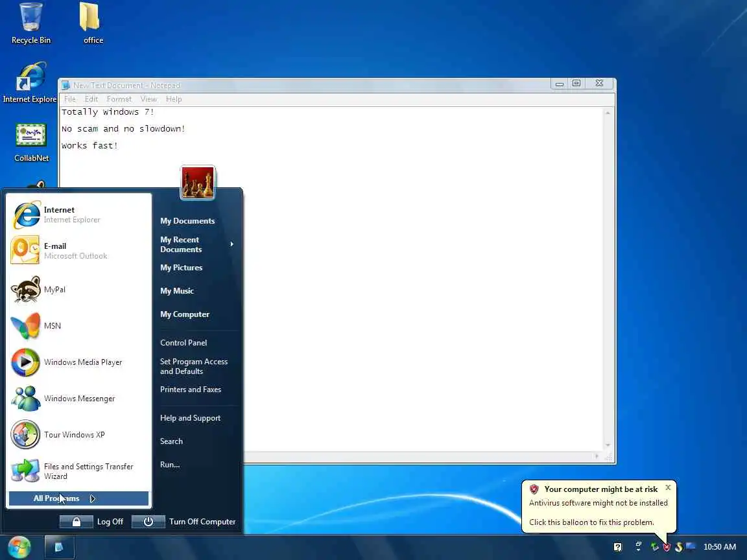Open Internet Explorer from the Start menu
The image size is (747, 560).
[x=78, y=215]
